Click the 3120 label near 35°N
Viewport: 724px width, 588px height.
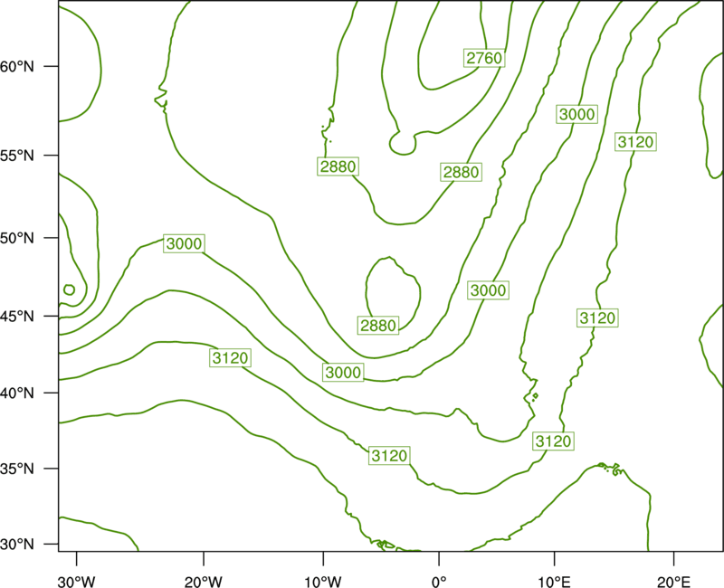pyautogui.click(x=390, y=456)
